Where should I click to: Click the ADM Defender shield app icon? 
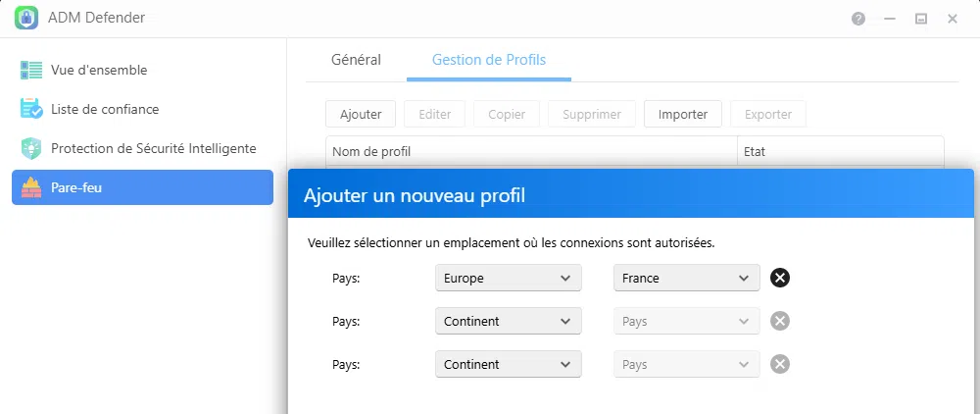pos(26,19)
